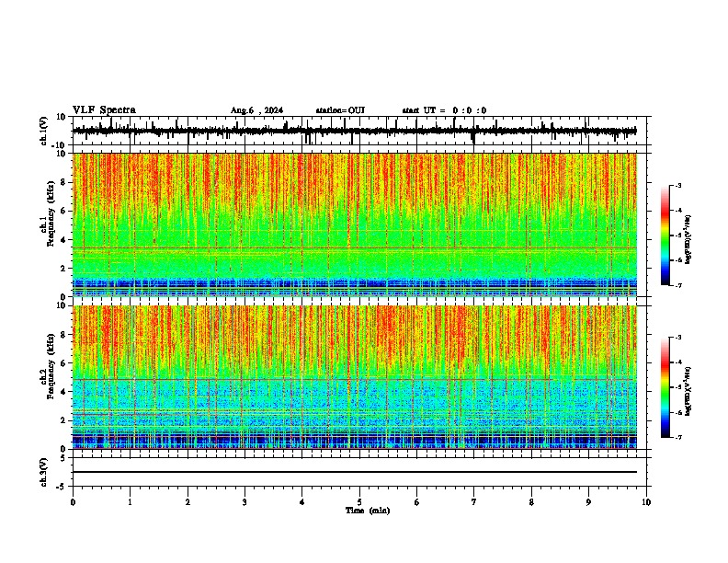Click the ch.1 spectrogram colorbar

click(665, 236)
